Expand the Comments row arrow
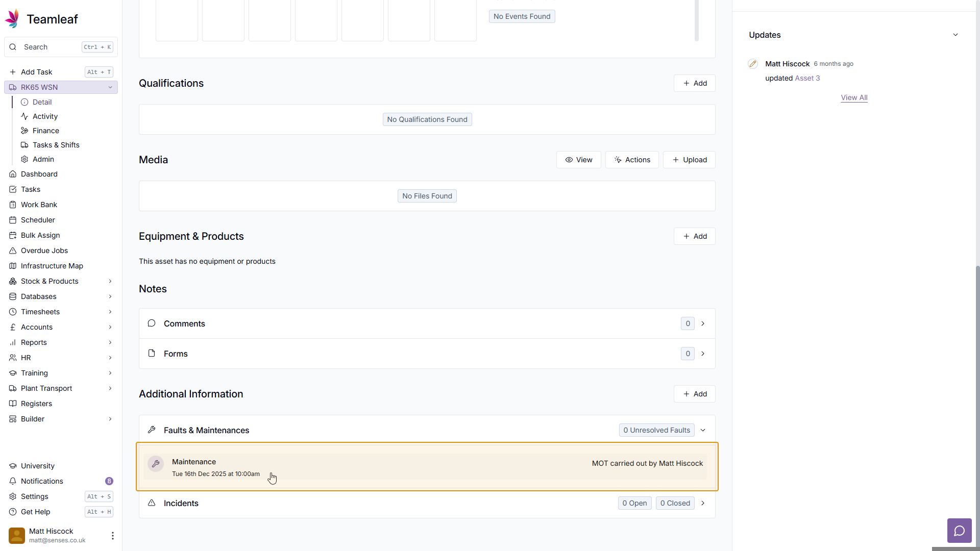 tap(703, 323)
